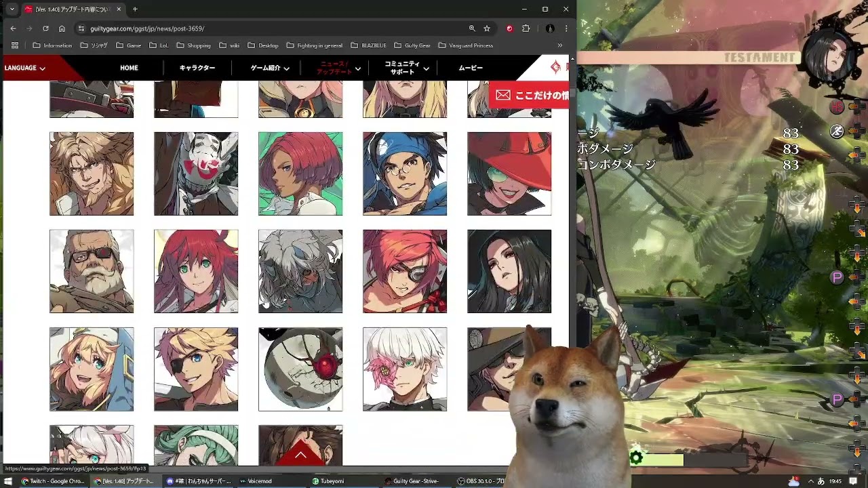The width and height of the screenshot is (868, 488).
Task: Open the Game bookmark folder
Action: coord(128,45)
